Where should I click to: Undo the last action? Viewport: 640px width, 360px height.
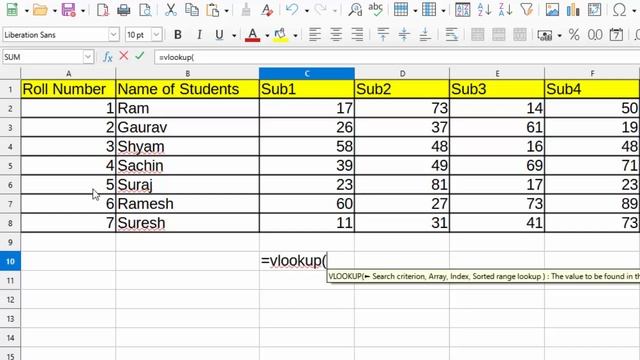(292, 9)
